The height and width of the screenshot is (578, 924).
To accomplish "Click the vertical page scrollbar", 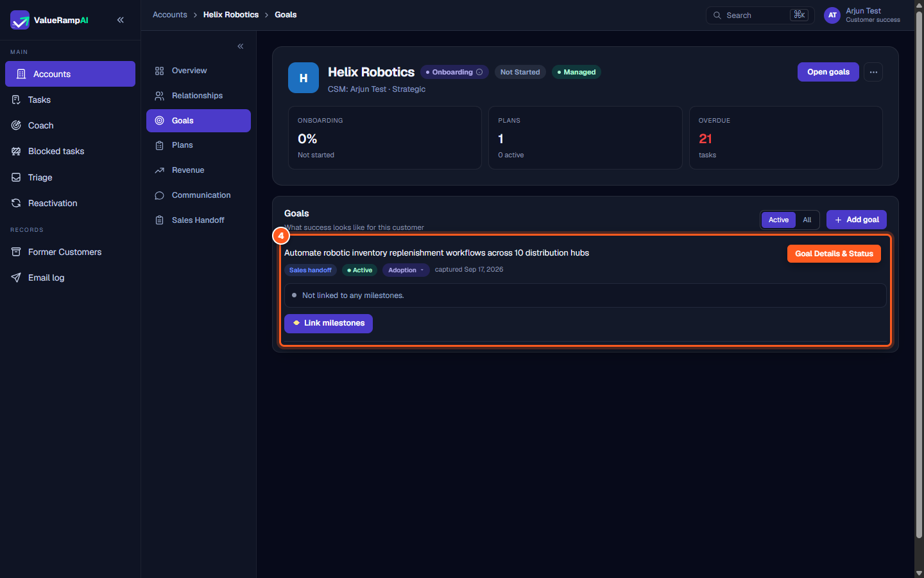I will pyautogui.click(x=919, y=275).
